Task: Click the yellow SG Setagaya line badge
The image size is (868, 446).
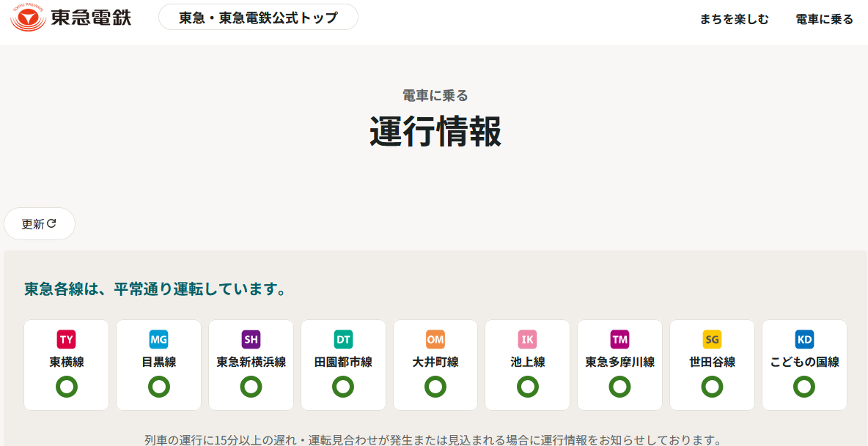Action: 712,339
